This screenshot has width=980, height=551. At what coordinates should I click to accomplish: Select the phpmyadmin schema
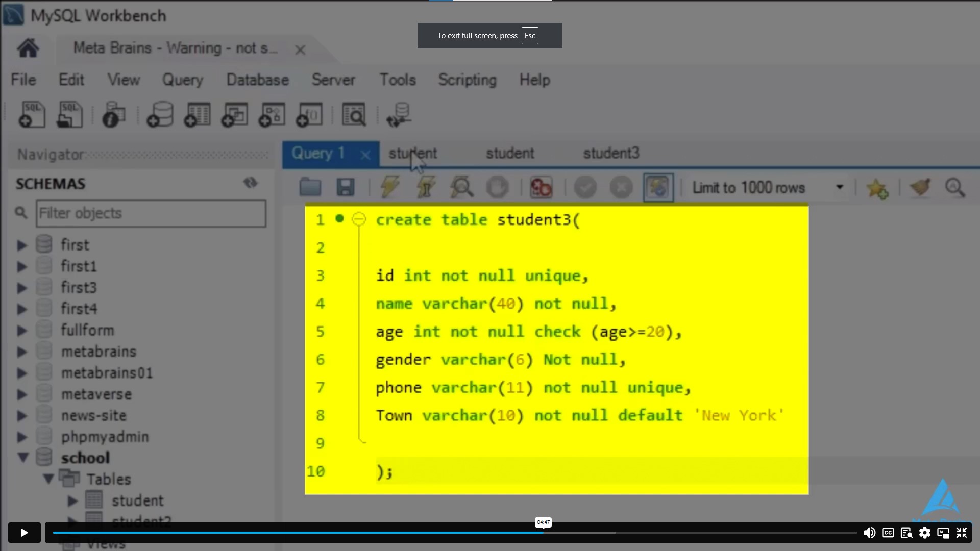tap(105, 437)
